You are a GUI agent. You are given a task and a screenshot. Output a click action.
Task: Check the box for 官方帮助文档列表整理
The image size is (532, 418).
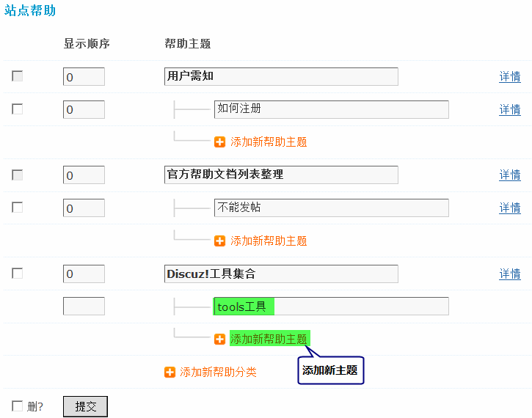click(18, 175)
